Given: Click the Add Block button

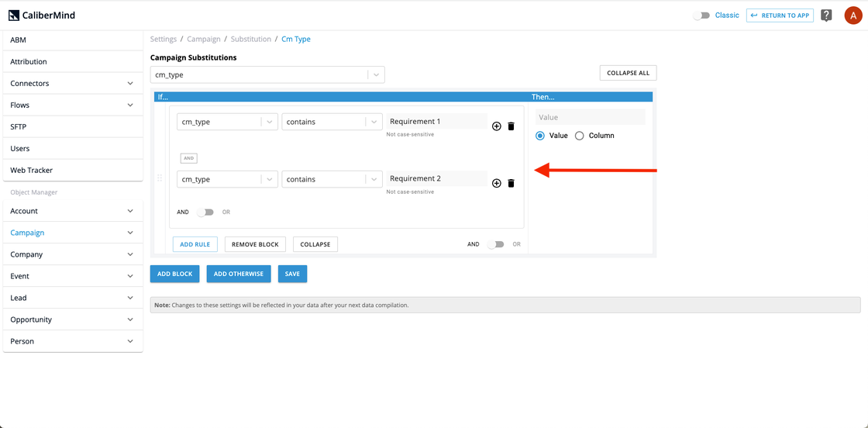Looking at the screenshot, I should (x=175, y=274).
